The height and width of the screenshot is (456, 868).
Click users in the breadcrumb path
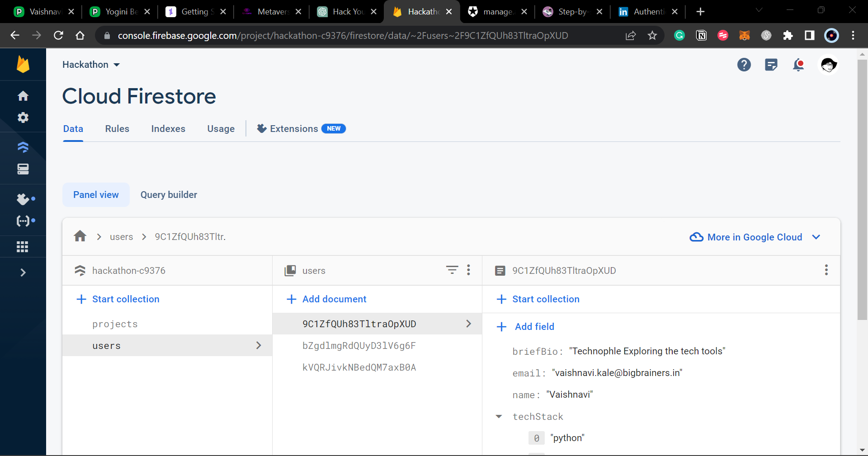pyautogui.click(x=121, y=237)
